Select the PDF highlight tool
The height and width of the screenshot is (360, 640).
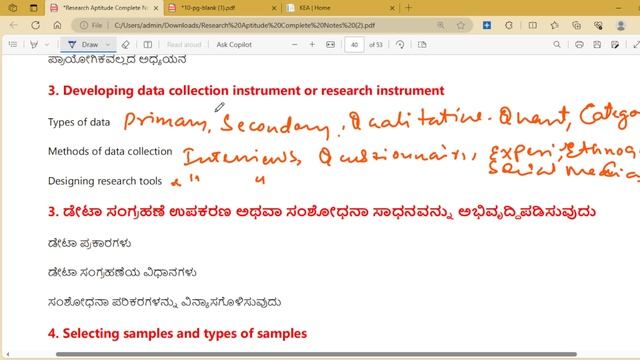(x=34, y=44)
